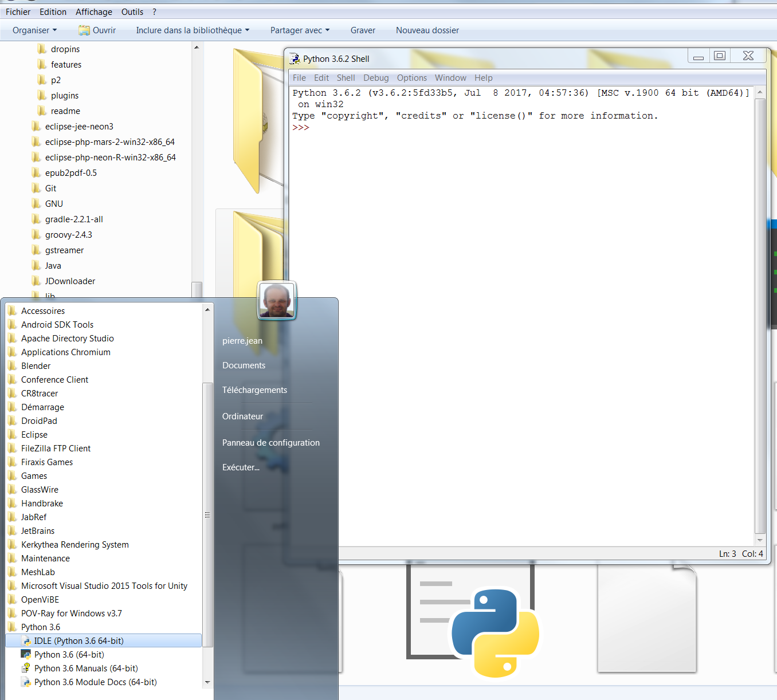Open Téléchargements from the Start menu

(255, 390)
